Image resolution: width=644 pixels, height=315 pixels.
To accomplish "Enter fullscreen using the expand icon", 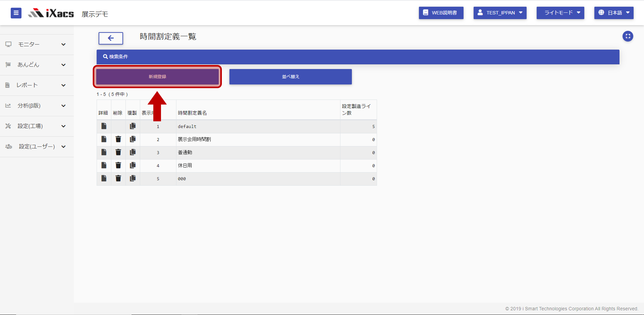I will click(628, 36).
